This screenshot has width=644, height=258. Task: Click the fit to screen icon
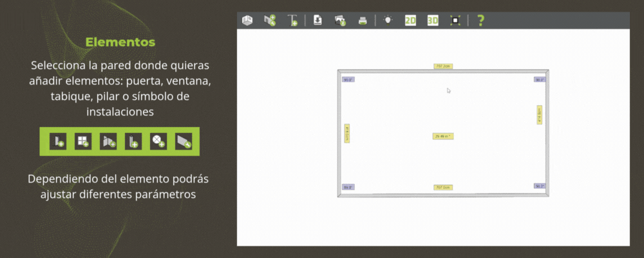click(x=455, y=20)
